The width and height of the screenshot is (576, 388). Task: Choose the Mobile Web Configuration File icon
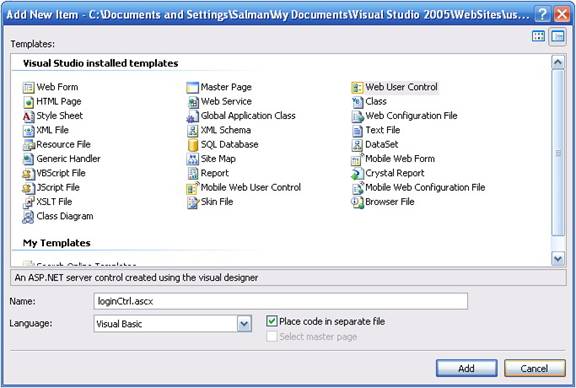357,188
